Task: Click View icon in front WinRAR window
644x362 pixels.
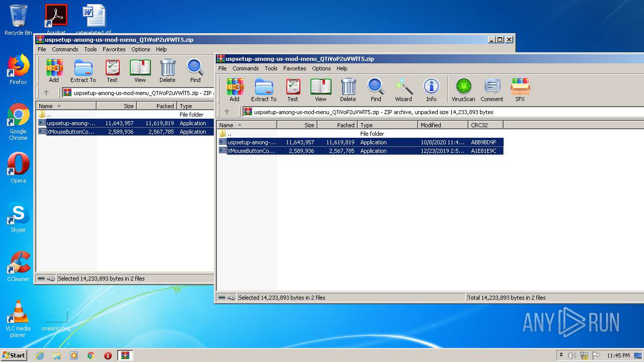Action: point(320,90)
